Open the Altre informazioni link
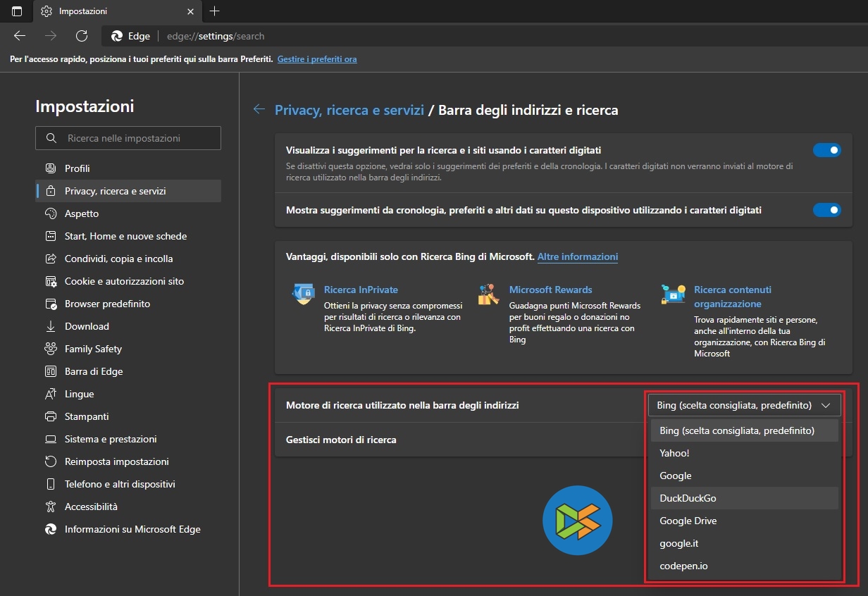The height and width of the screenshot is (596, 868). coord(577,257)
